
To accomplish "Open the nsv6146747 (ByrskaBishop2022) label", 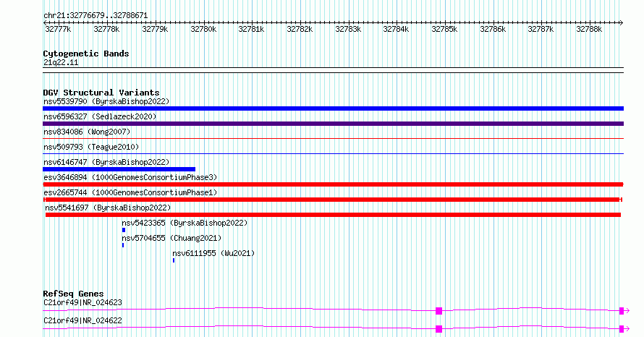I will point(106,162).
